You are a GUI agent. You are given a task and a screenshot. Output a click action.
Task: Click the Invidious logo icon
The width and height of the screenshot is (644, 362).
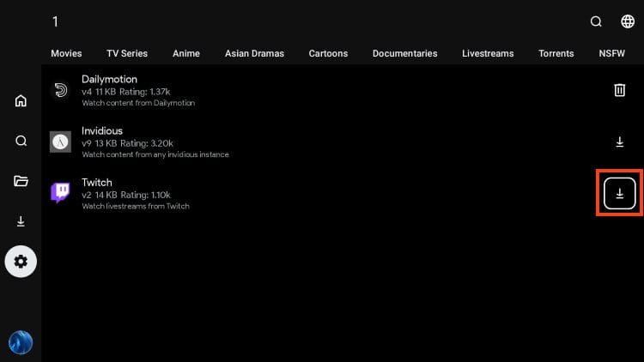tap(60, 142)
